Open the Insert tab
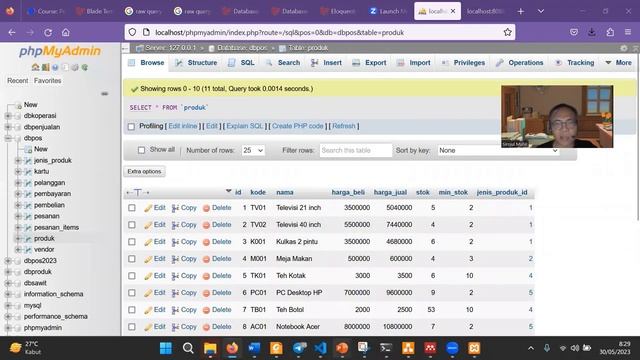 point(327,62)
